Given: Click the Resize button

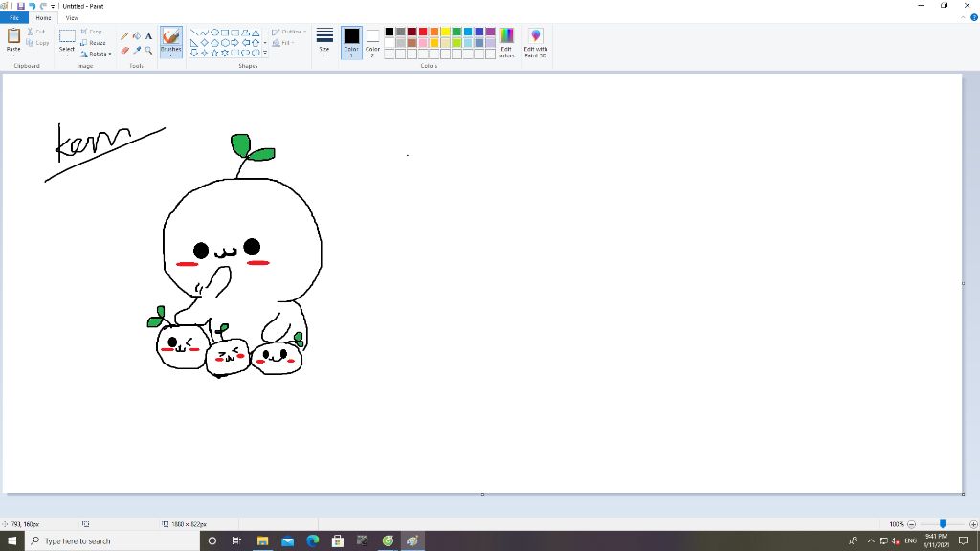Looking at the screenshot, I should [93, 43].
